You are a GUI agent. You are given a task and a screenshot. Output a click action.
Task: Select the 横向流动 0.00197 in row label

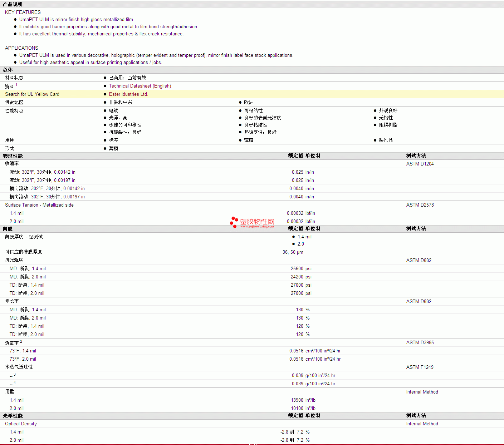pyautogui.click(x=47, y=197)
